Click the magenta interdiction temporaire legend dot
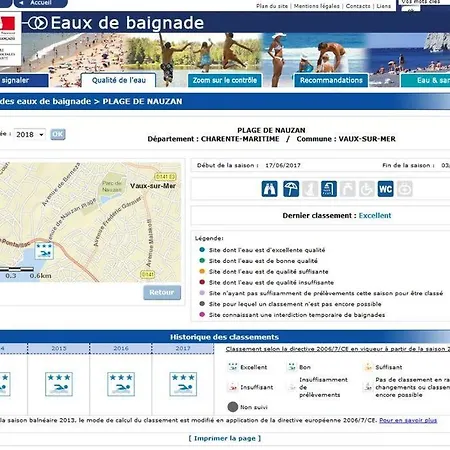450x450 pixels. [202, 314]
